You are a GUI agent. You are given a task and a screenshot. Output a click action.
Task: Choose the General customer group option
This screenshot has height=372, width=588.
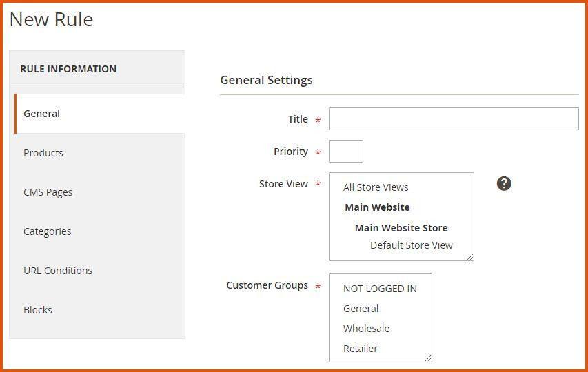(x=361, y=309)
